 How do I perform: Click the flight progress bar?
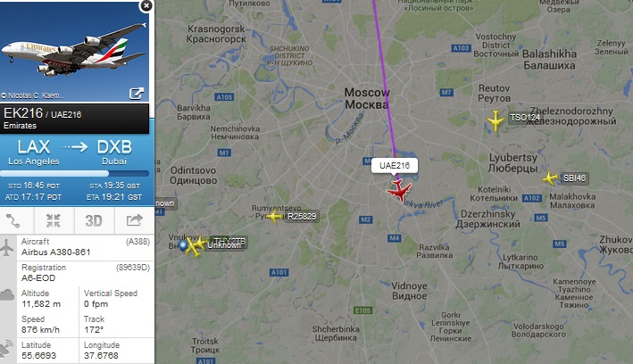pyautogui.click(x=75, y=174)
